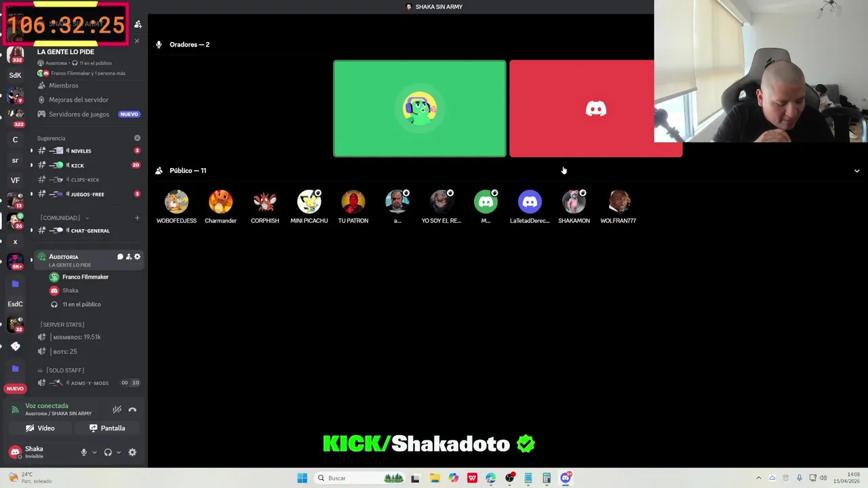This screenshot has width=868, height=488.
Task: Open the NIVELES channel
Action: pyautogui.click(x=88, y=150)
